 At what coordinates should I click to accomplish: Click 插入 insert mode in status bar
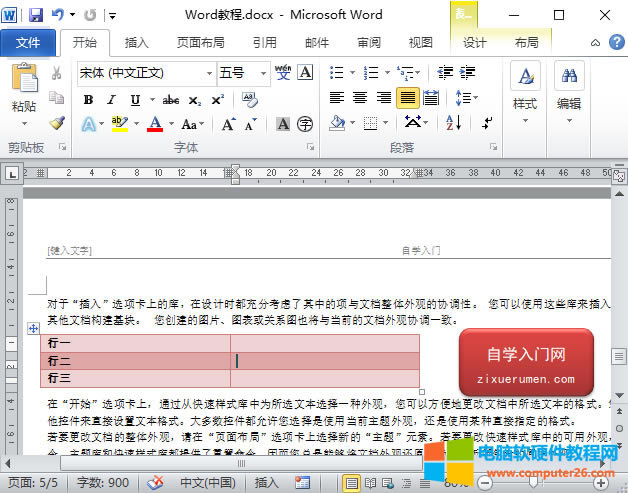266,483
